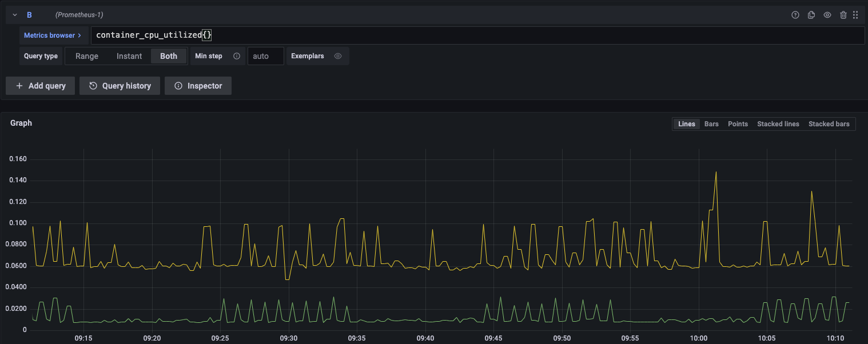Toggle Exemplars visibility with the eye icon
Viewport: 868px width, 344px height.
pyautogui.click(x=337, y=56)
